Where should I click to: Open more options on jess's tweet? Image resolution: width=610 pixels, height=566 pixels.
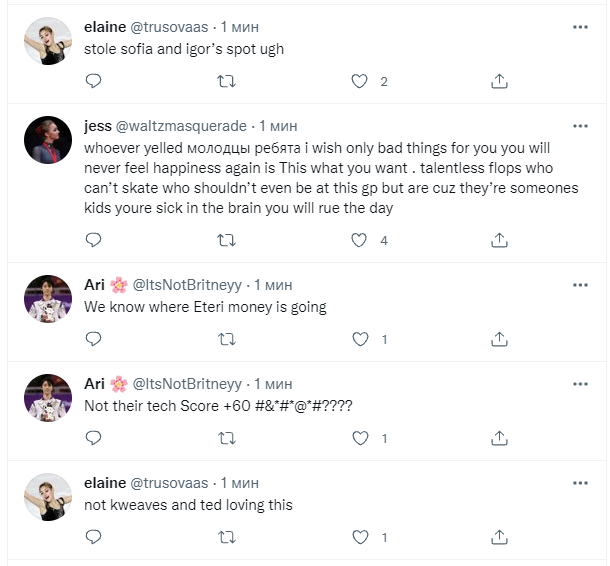pyautogui.click(x=580, y=127)
